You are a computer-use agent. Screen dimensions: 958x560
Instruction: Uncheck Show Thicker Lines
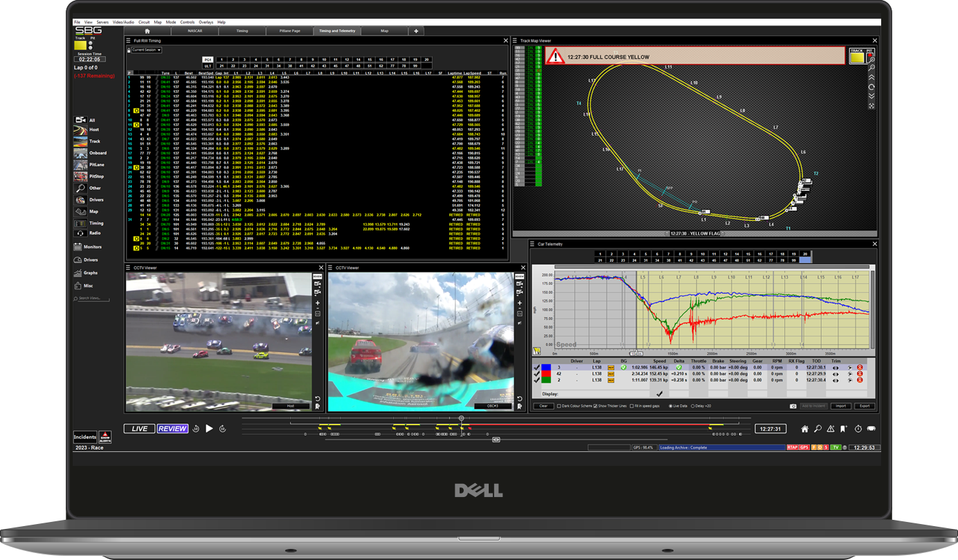[x=595, y=406]
